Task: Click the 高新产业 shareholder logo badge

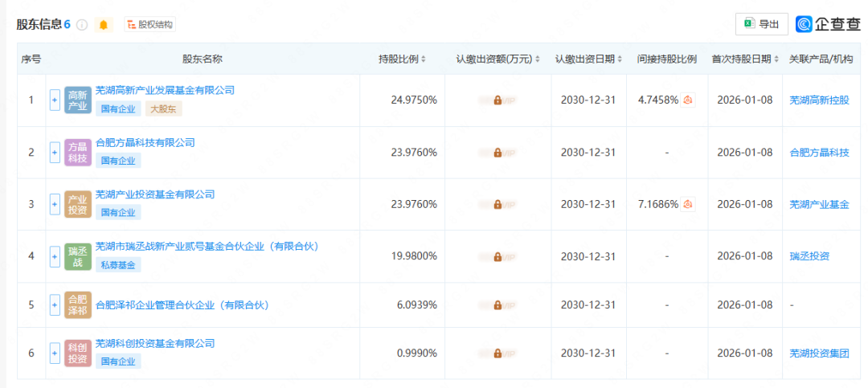Action: pyautogui.click(x=78, y=100)
